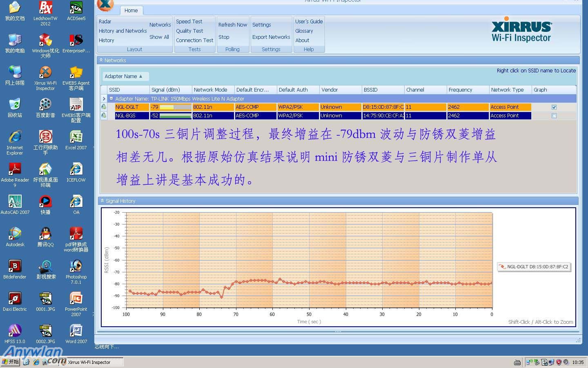Open the Glossary help item
Viewport: 588px width, 368px height.
point(304,31)
